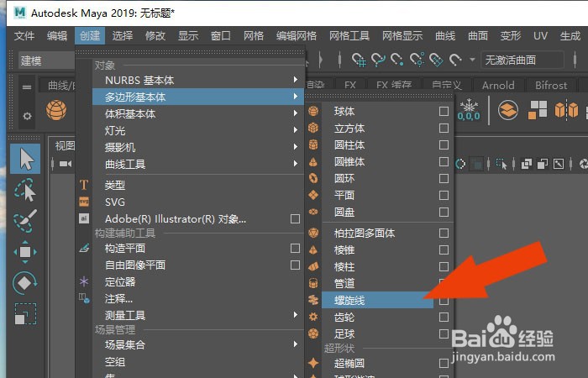
Task: Click the 无激活曲面 live surface field
Action: [522, 60]
